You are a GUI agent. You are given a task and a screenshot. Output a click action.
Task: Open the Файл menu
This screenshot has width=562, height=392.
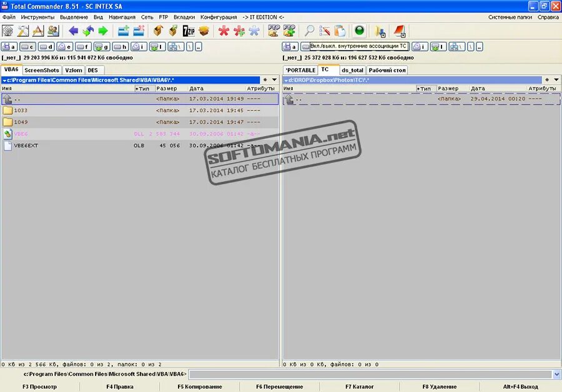9,17
